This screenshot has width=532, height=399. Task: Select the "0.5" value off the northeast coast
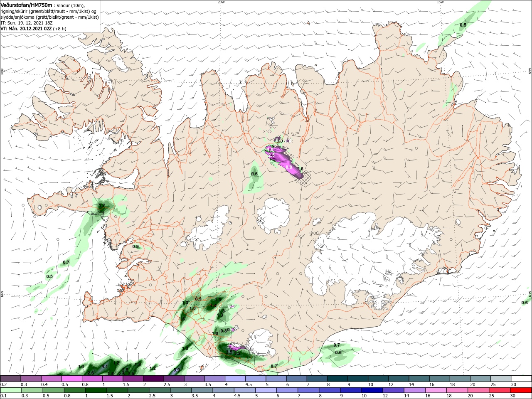(463, 25)
